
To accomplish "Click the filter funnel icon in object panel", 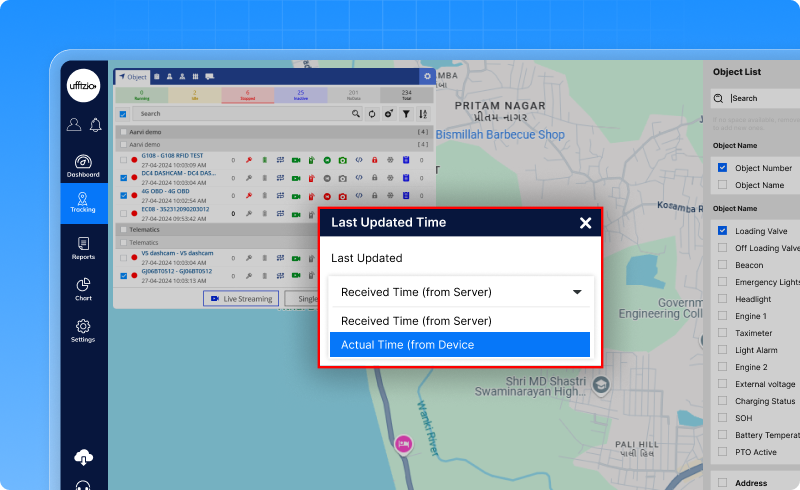I will (406, 115).
